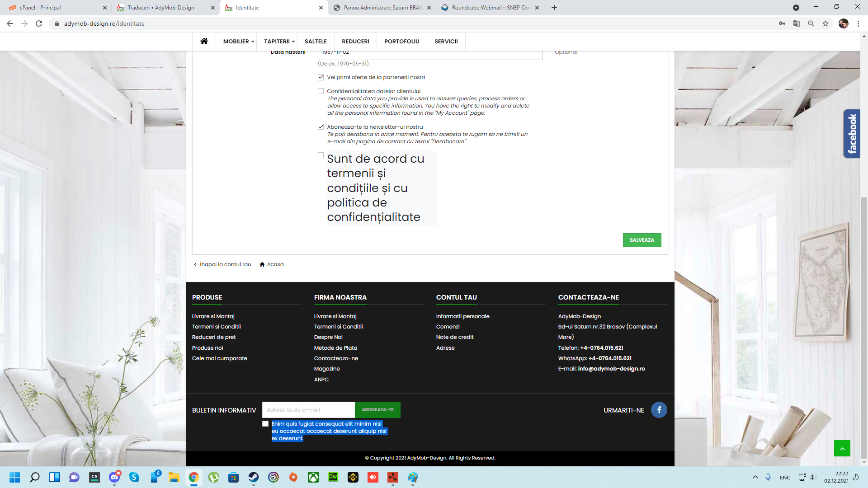Reload the page with refresh icon
Viewport: 868px width, 488px height.
click(39, 23)
